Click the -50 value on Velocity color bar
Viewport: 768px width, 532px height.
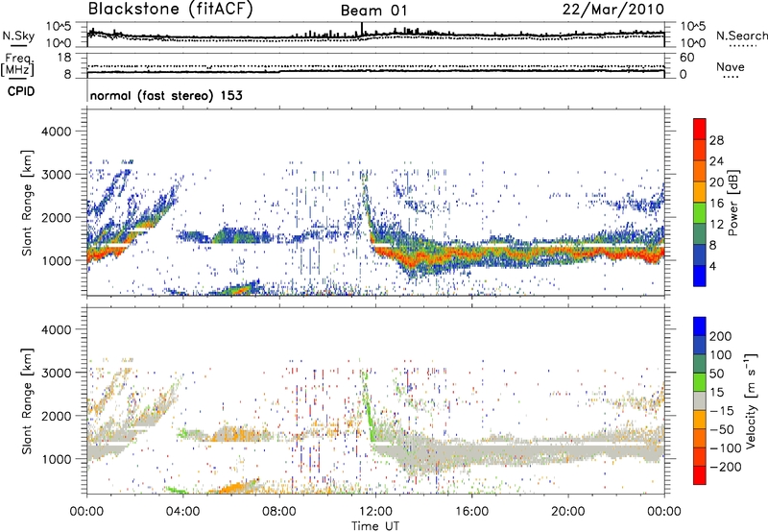tap(721, 429)
